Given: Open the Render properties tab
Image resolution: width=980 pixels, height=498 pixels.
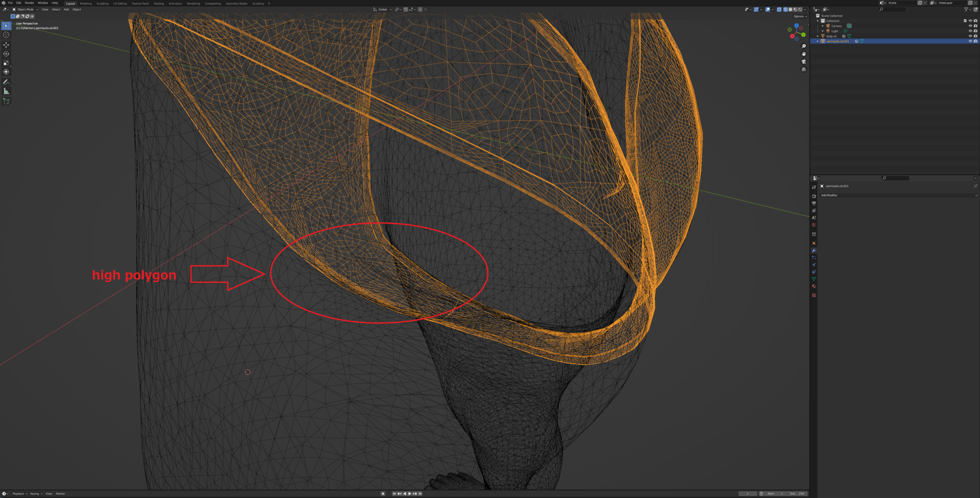Looking at the screenshot, I should click(x=814, y=196).
